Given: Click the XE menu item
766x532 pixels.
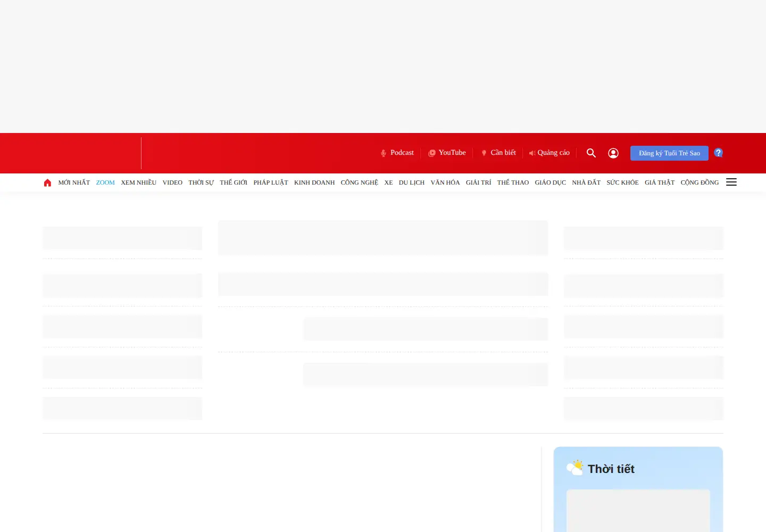Looking at the screenshot, I should pos(389,182).
